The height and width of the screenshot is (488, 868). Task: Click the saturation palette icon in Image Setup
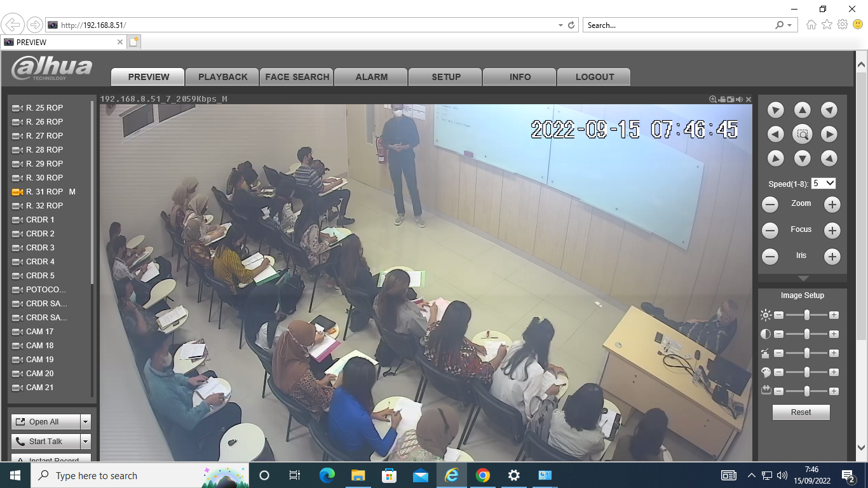[x=766, y=372]
